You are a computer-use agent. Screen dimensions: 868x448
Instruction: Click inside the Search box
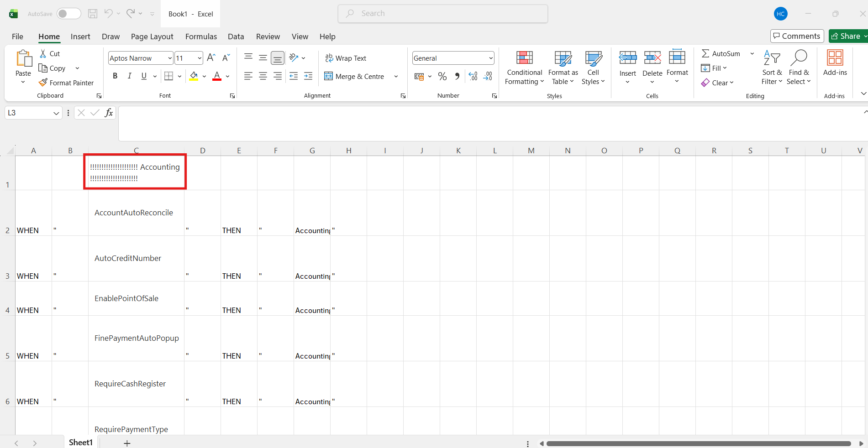pos(443,14)
